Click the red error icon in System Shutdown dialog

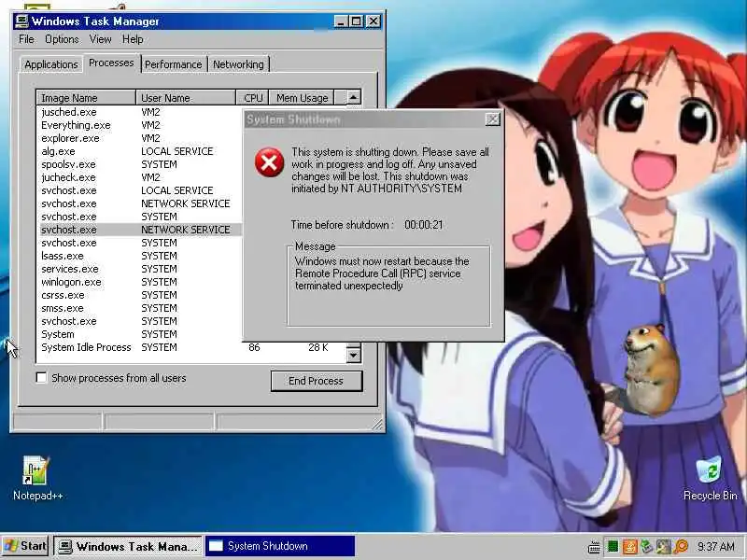coord(269,161)
